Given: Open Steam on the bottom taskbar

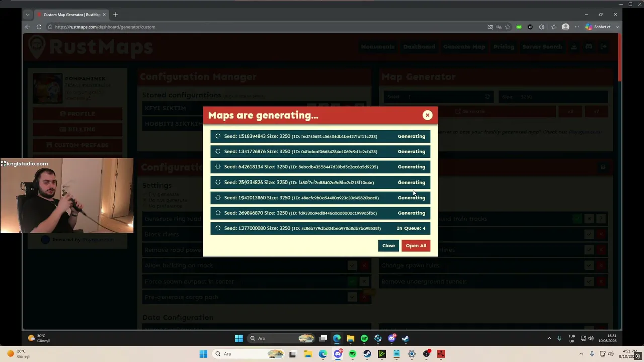Looking at the screenshot, I should click(x=367, y=354).
